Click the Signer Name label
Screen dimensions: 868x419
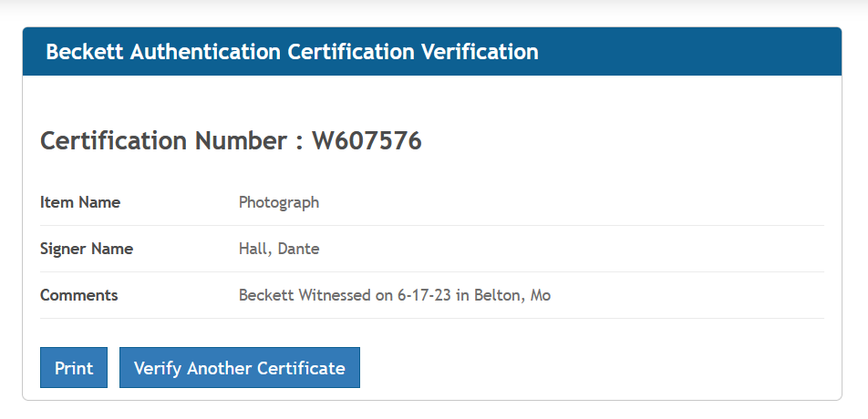pos(87,249)
